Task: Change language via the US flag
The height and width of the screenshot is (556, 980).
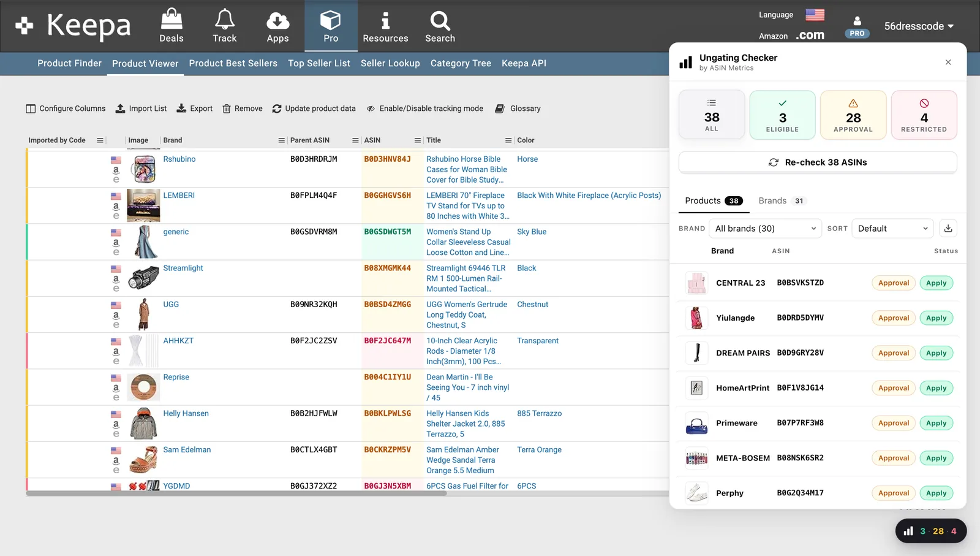Action: (x=815, y=15)
